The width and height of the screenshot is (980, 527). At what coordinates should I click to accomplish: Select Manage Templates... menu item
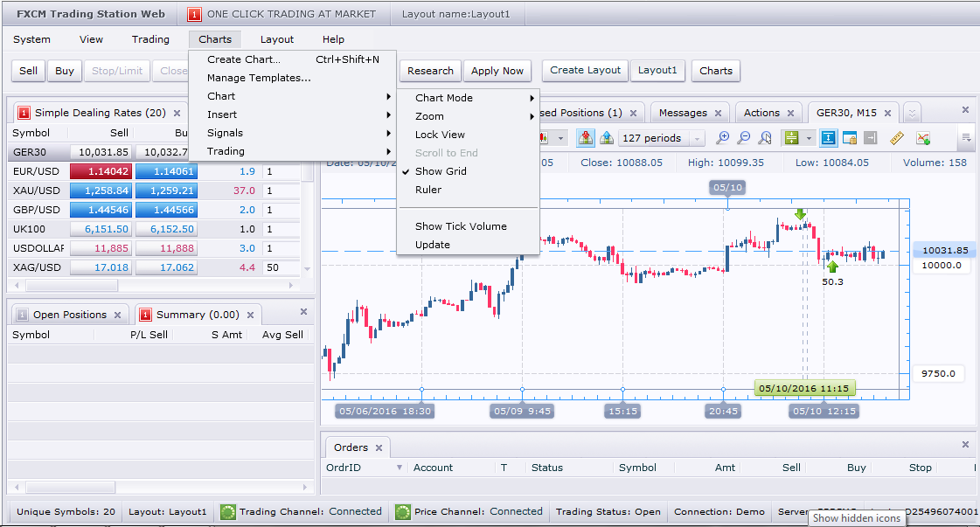pyautogui.click(x=293, y=78)
